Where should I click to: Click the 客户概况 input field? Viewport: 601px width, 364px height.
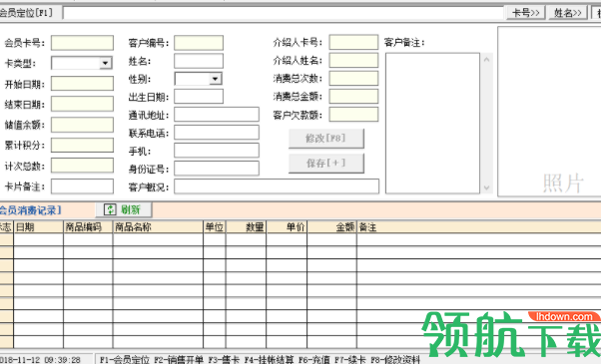[x=277, y=186]
